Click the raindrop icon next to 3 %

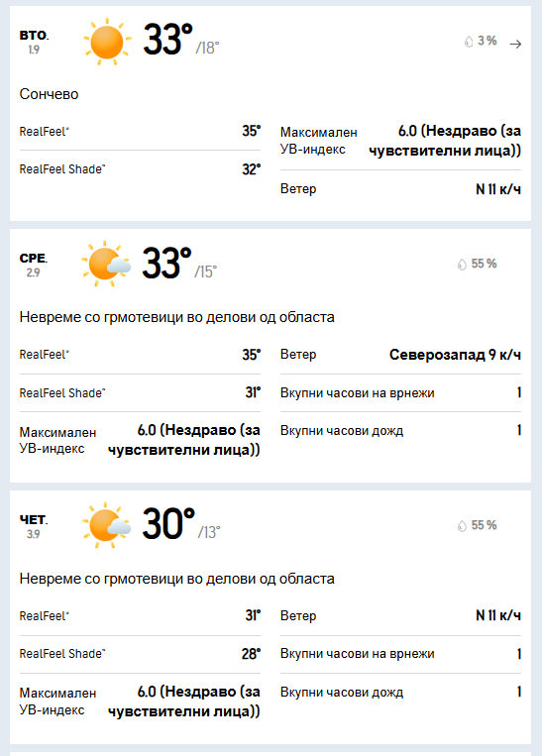[x=469, y=42]
